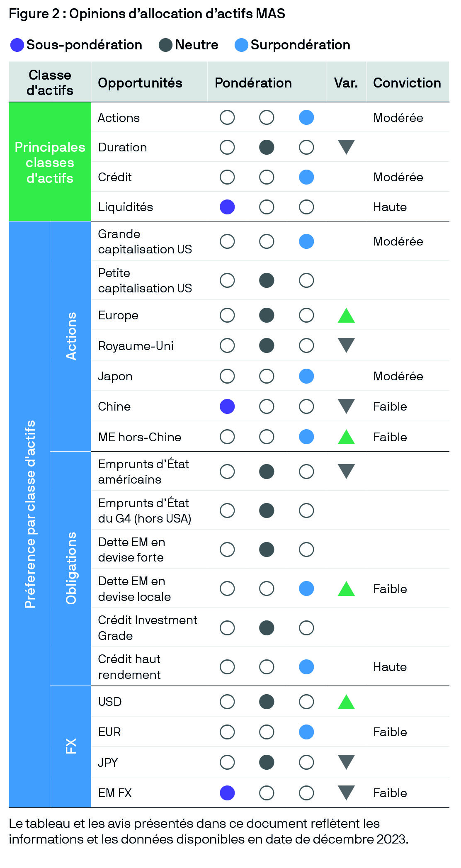Select purple underweight circle for Liquidités
The width and height of the screenshot is (461, 868).
point(227,207)
